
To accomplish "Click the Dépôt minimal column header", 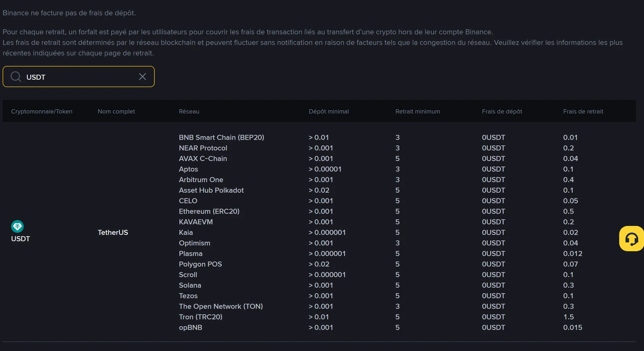I will pos(329,111).
